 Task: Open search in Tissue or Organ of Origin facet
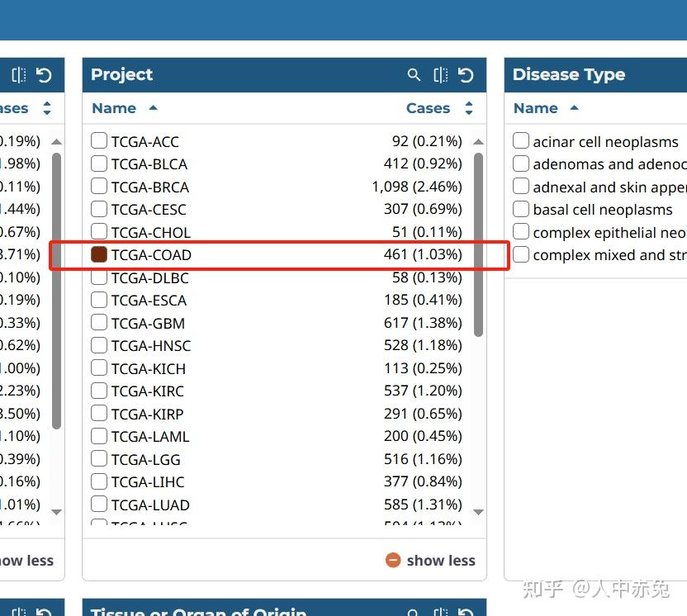[412, 614]
